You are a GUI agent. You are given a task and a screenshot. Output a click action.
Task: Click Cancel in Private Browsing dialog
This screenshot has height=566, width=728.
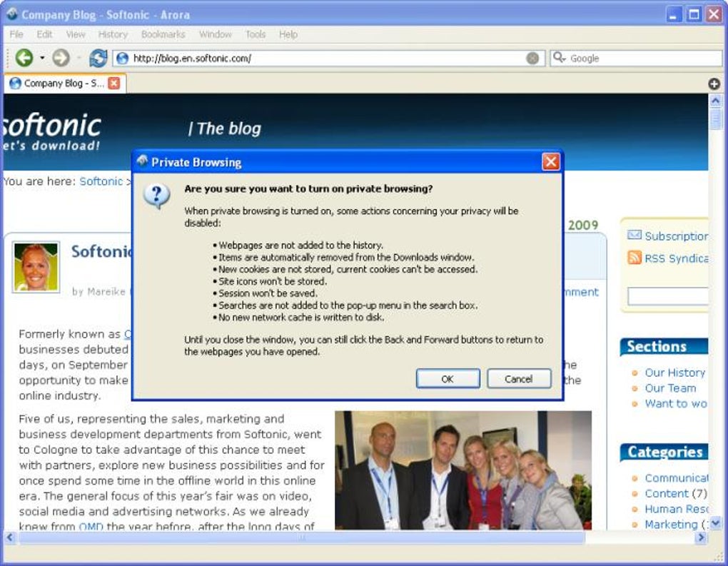pyautogui.click(x=519, y=379)
